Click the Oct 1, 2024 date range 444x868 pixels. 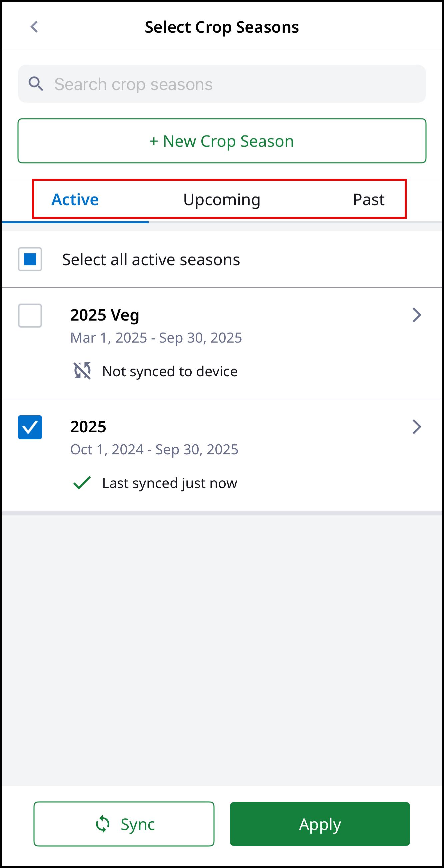[154, 449]
